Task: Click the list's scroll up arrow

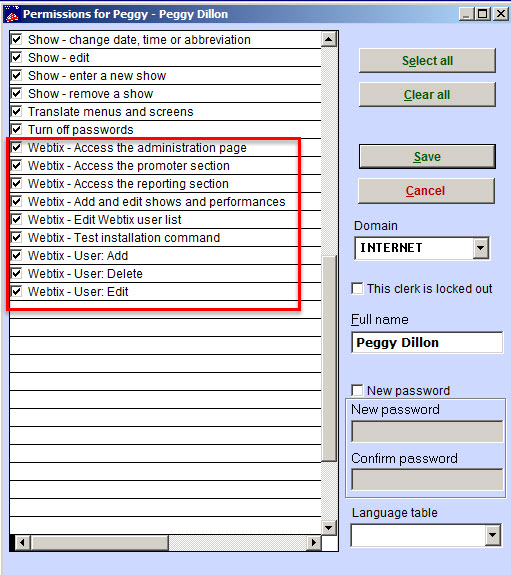Action: [328, 39]
